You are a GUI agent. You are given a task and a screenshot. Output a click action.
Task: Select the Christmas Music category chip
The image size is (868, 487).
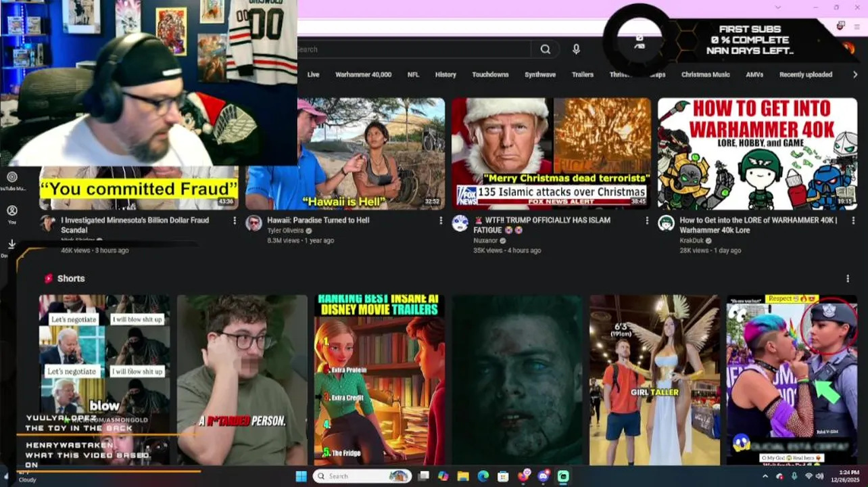pos(705,75)
